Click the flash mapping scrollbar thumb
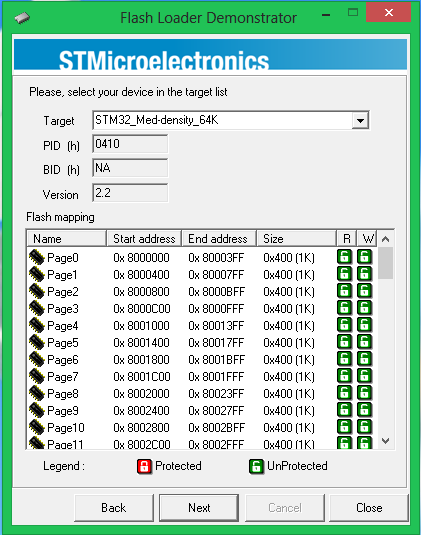Image resolution: width=421 pixels, height=535 pixels. (x=386, y=263)
